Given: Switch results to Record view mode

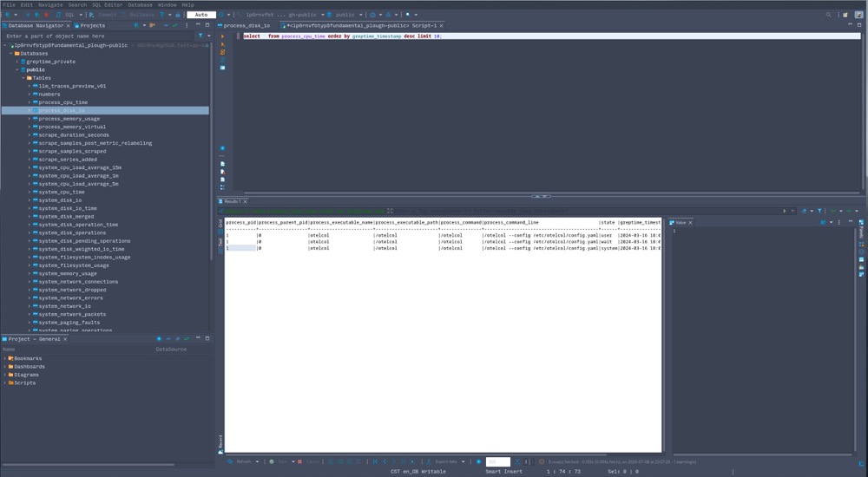Looking at the screenshot, I should click(220, 440).
